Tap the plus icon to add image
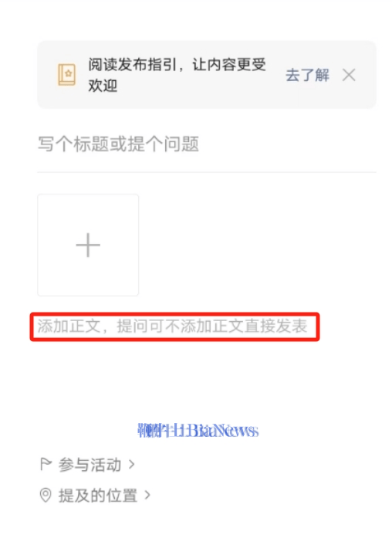The height and width of the screenshot is (538, 392). [88, 245]
